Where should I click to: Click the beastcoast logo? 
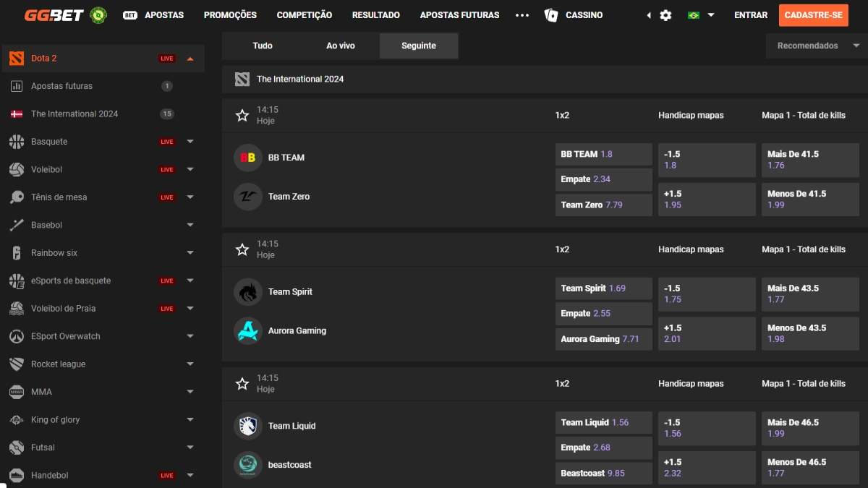click(x=248, y=465)
